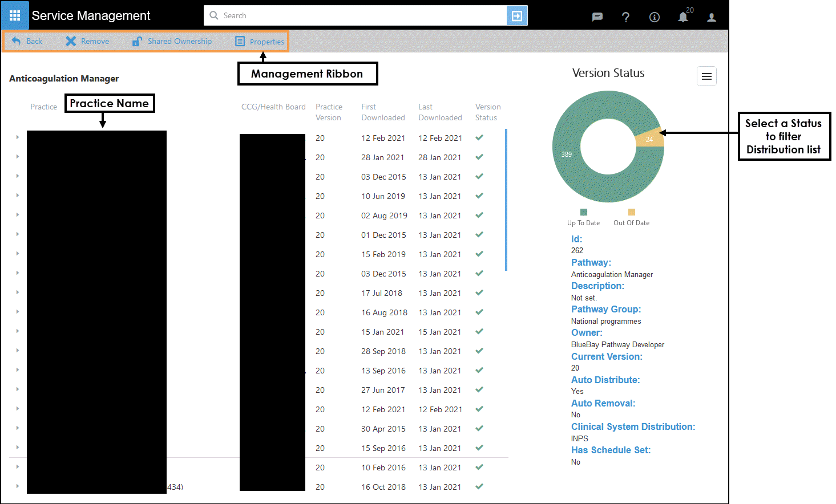836x504 pixels.
Task: Click the search submit arrow button
Action: [x=516, y=15]
